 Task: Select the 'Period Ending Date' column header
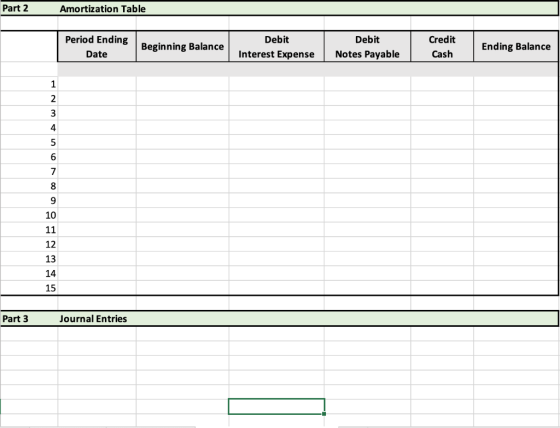point(97,46)
